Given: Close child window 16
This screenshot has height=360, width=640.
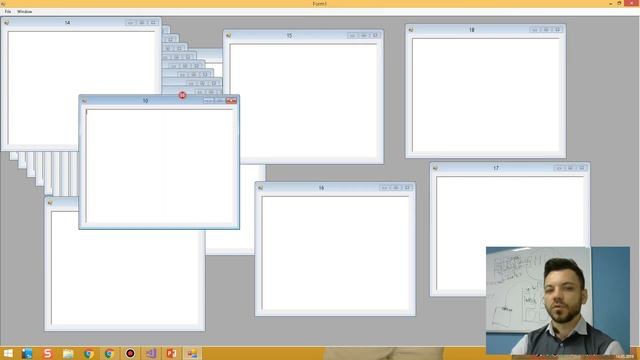Looking at the screenshot, I should 407,188.
